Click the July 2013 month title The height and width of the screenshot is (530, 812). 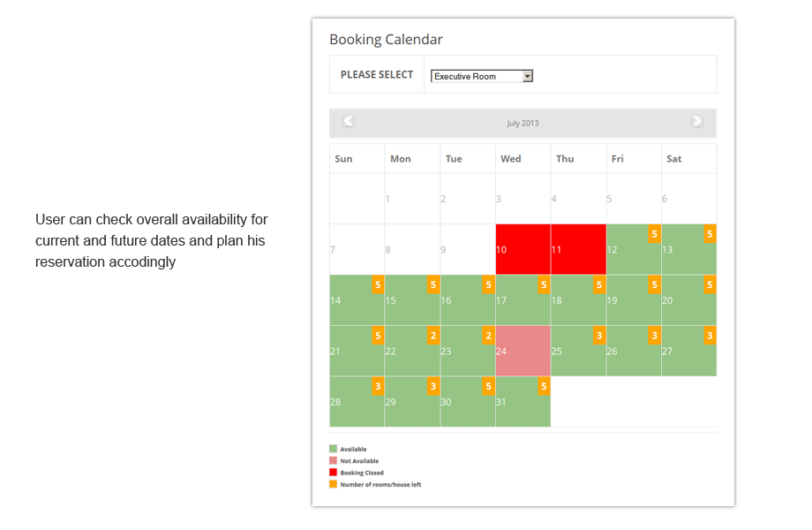click(x=523, y=123)
